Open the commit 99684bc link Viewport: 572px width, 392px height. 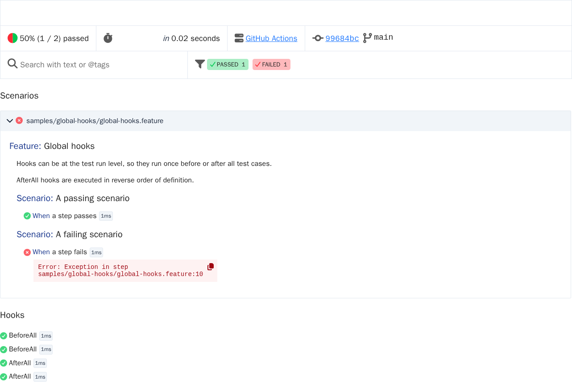click(342, 38)
